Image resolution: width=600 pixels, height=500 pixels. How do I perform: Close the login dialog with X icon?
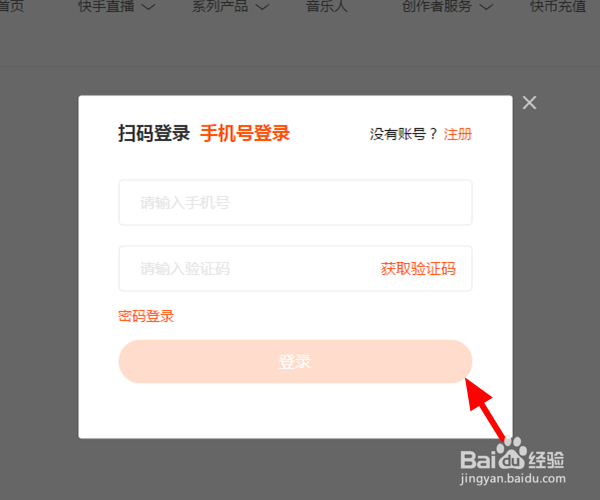coord(529,103)
